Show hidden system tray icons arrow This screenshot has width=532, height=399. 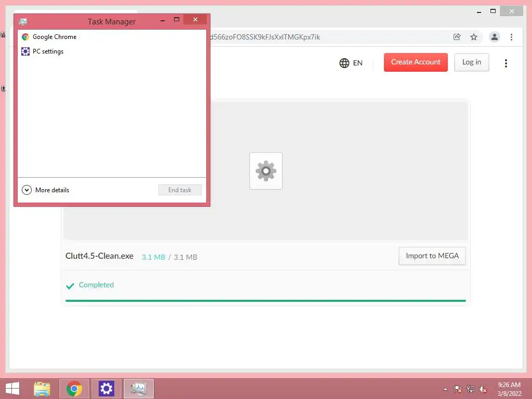click(445, 389)
